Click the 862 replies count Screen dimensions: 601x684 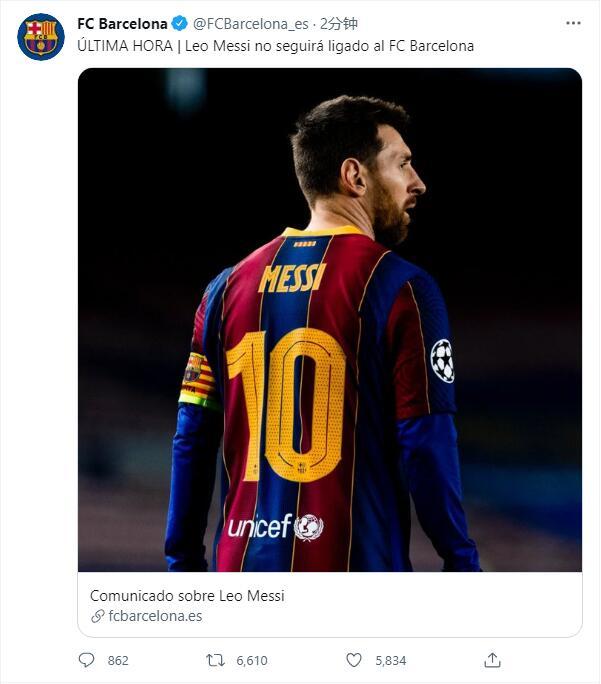tap(118, 660)
